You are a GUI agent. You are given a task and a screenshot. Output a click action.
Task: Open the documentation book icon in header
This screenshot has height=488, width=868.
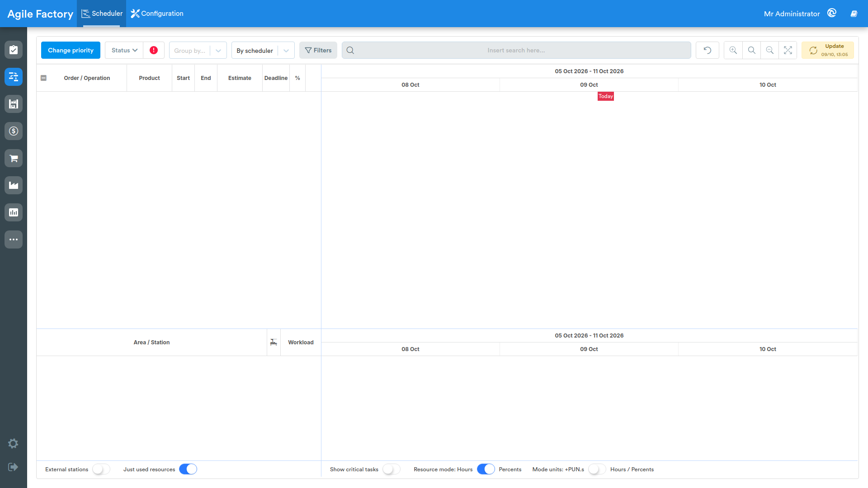[x=854, y=14]
